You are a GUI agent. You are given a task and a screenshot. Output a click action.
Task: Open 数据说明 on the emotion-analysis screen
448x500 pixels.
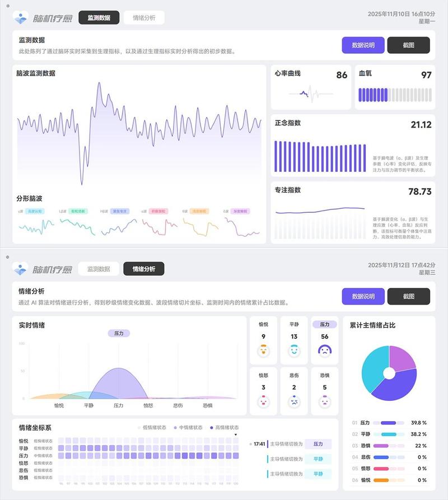click(363, 296)
